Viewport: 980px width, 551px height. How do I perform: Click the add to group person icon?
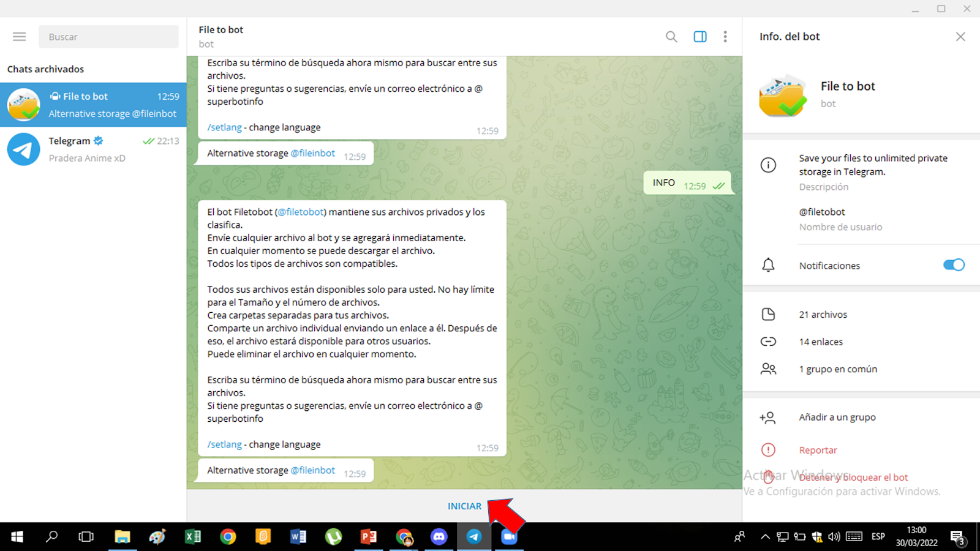(767, 418)
